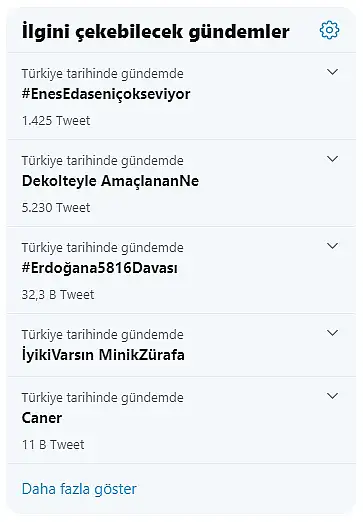Click the chevron beside the Caner trend
Image resolution: width=363 pixels, height=522 pixels.
point(332,396)
